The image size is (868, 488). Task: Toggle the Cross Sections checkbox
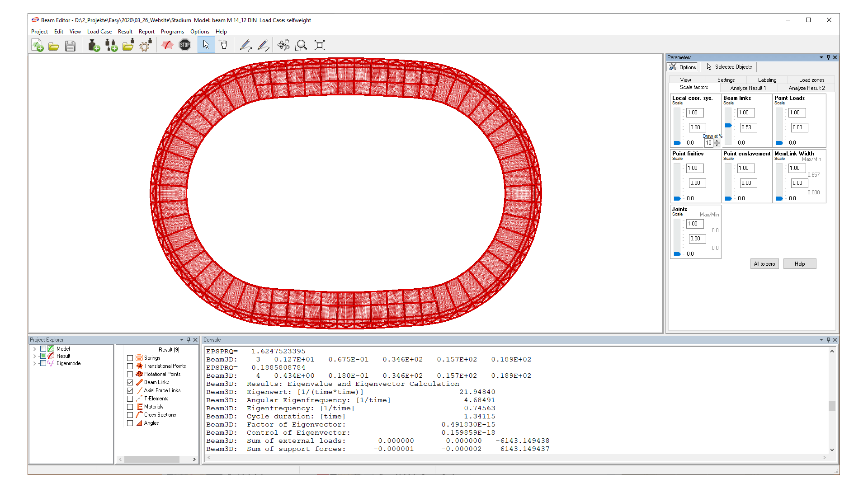click(x=130, y=415)
